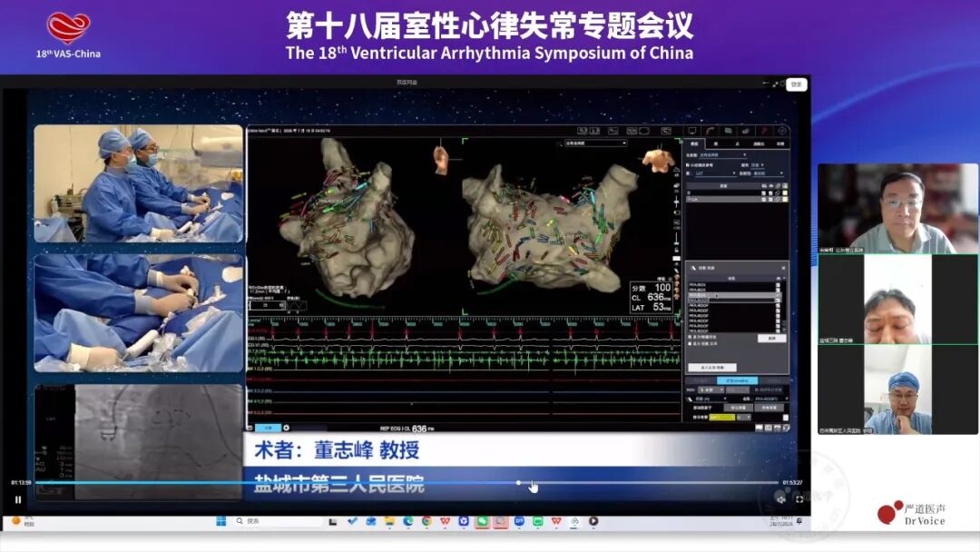This screenshot has width=980, height=552.
Task: Open the Windows Start menu
Action: (x=220, y=521)
